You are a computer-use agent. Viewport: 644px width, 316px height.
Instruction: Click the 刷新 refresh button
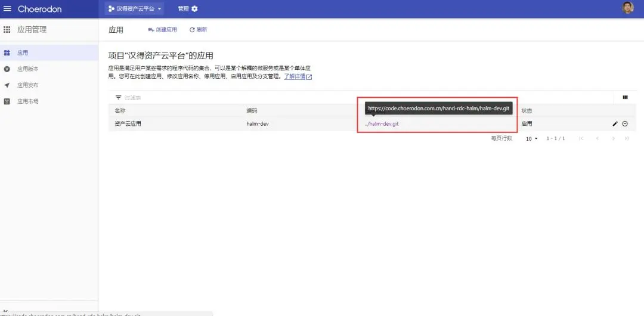pyautogui.click(x=199, y=30)
